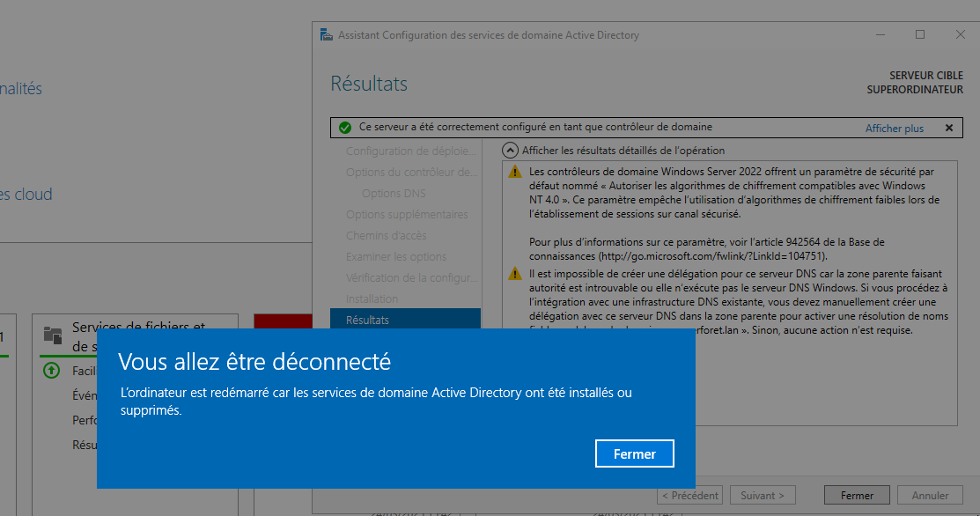The width and height of the screenshot is (980, 516).
Task: Click the green success checkmark icon
Action: pyautogui.click(x=344, y=128)
